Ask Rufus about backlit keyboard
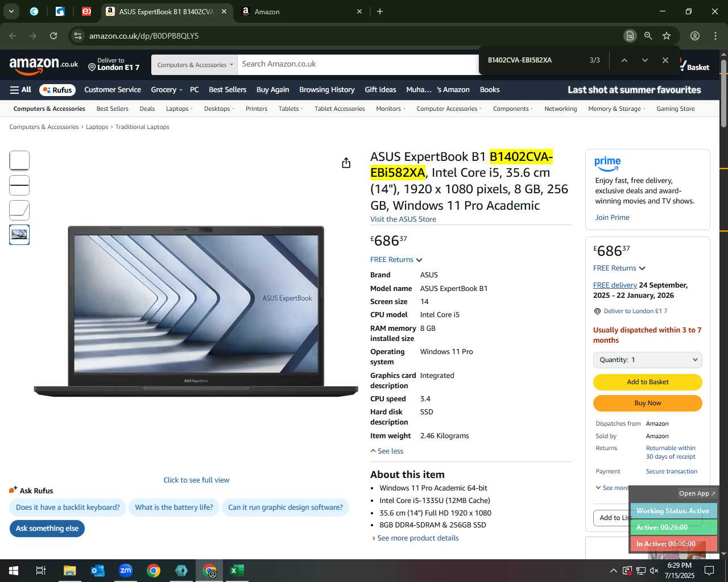The height and width of the screenshot is (582, 728). [x=68, y=508]
